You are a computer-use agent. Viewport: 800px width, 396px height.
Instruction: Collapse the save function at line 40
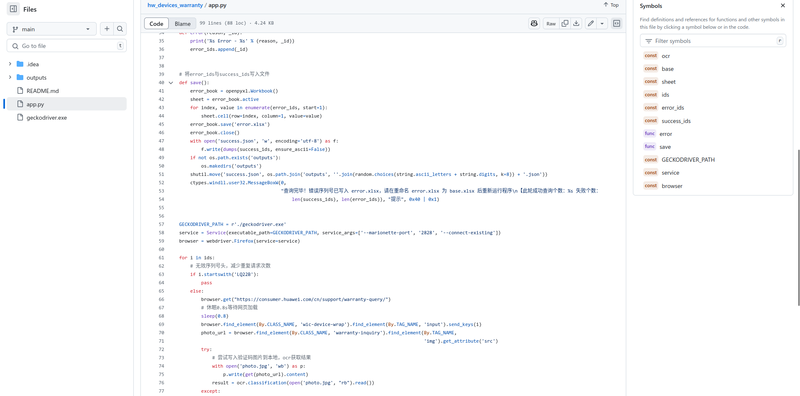coord(170,83)
